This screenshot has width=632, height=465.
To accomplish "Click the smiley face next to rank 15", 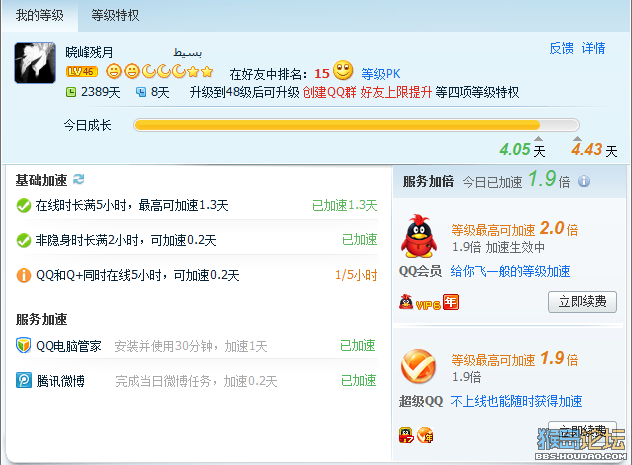I will tap(343, 71).
